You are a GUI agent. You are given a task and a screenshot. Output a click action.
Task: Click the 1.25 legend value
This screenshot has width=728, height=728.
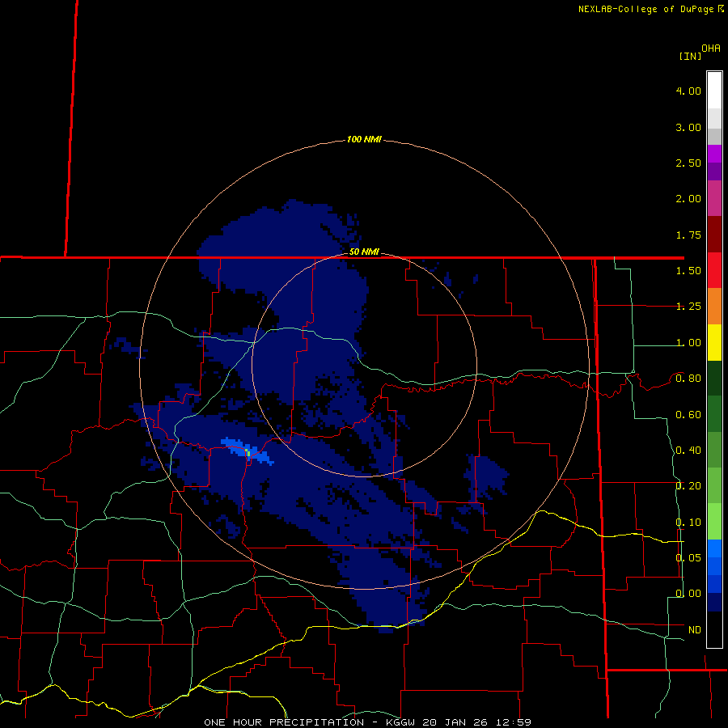688,307
